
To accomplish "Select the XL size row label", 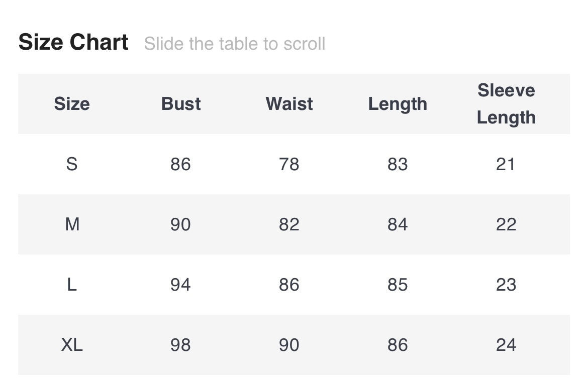I will (x=72, y=345).
